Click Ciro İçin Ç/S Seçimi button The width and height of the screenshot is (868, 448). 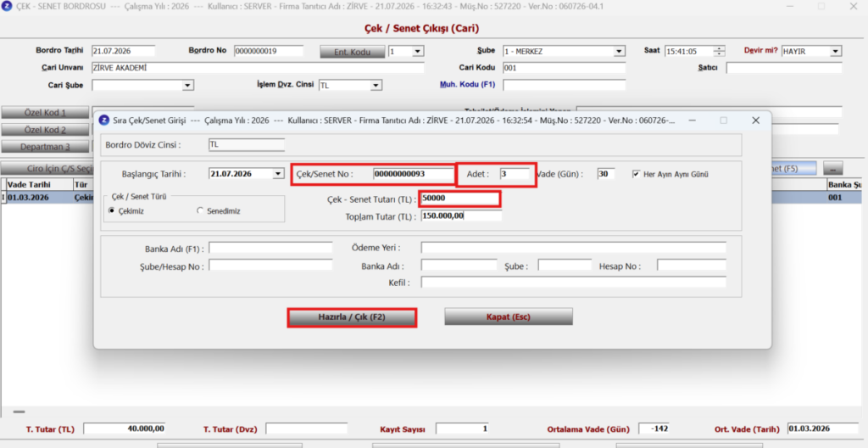point(47,169)
